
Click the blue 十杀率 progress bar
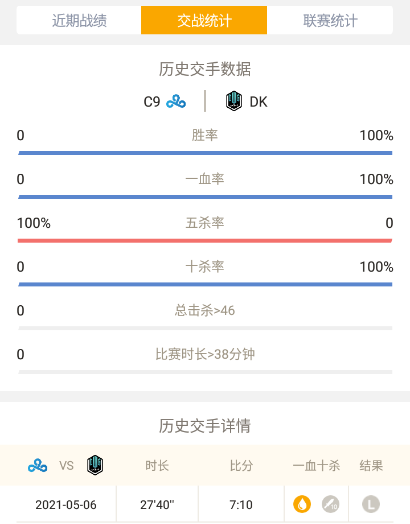(x=205, y=284)
